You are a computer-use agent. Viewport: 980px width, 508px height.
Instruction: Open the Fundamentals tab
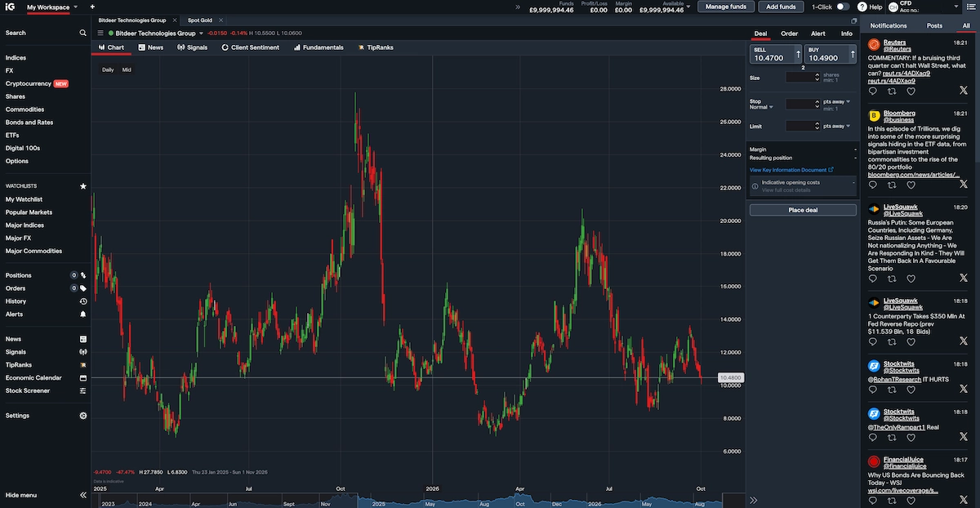coord(318,47)
